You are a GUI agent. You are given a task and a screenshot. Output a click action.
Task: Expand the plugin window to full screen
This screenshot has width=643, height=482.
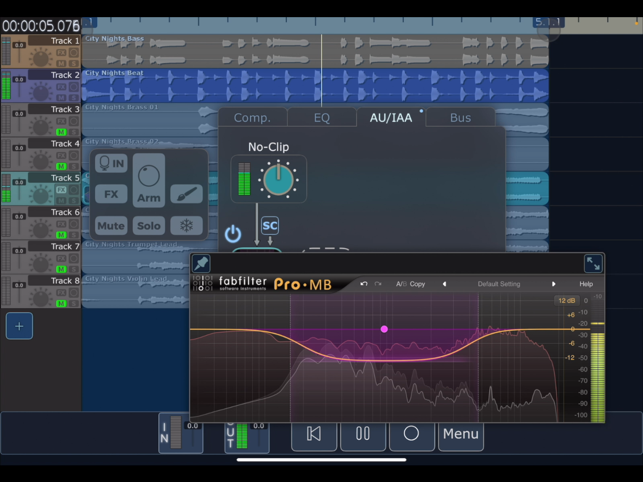pos(593,263)
